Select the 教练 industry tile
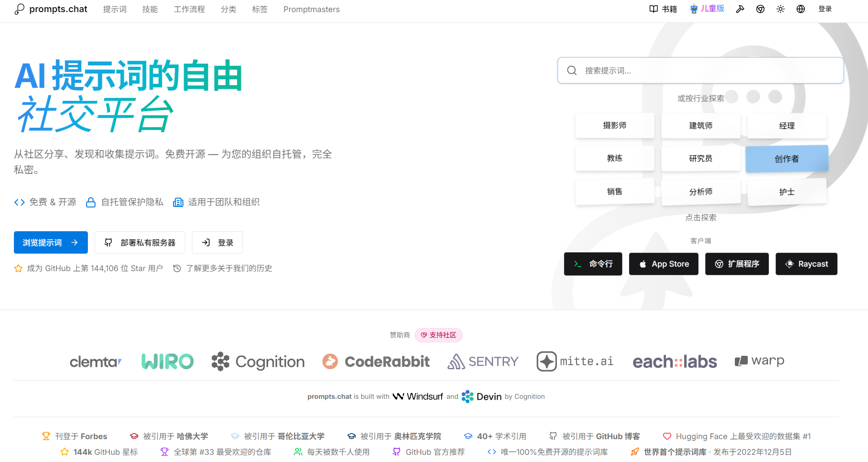The image size is (868, 462). coord(615,158)
